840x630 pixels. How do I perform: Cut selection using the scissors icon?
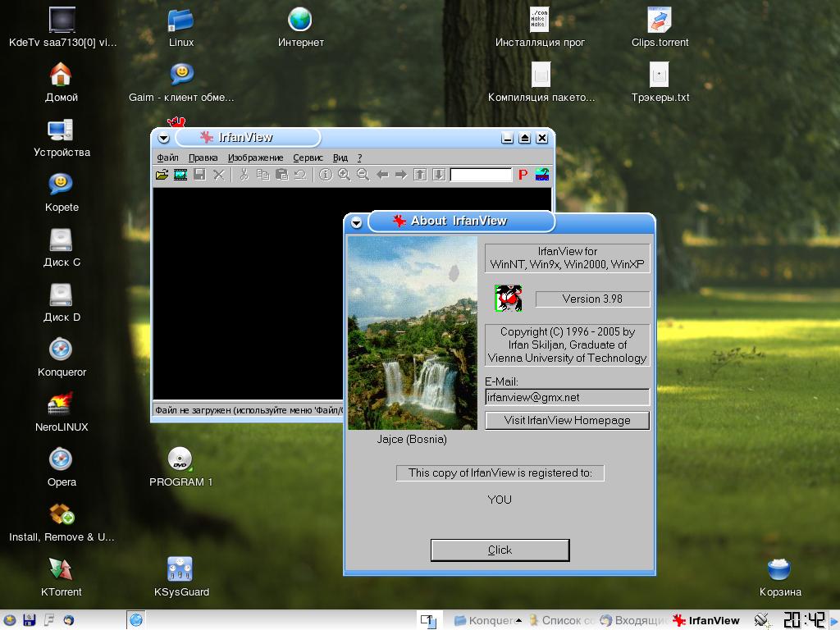(244, 175)
